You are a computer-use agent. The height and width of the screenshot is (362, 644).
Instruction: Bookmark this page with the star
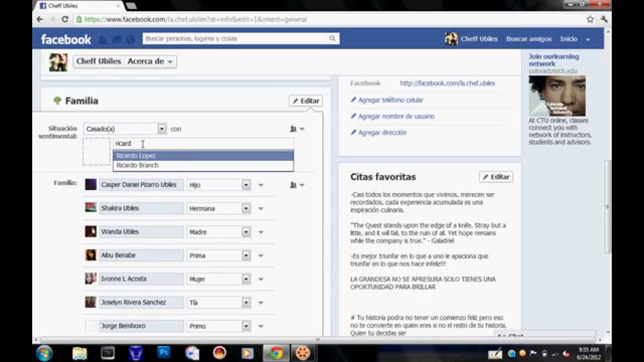click(590, 19)
